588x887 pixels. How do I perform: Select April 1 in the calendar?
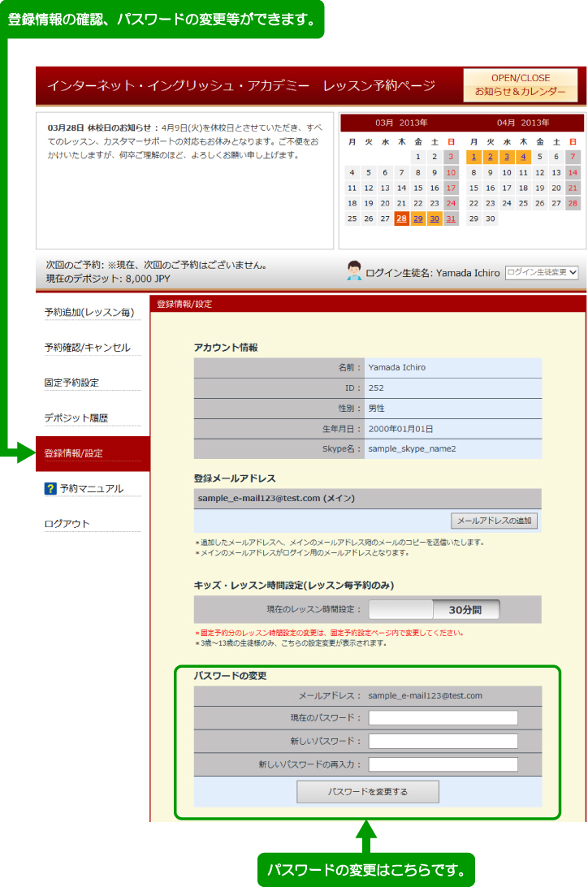coord(473,157)
